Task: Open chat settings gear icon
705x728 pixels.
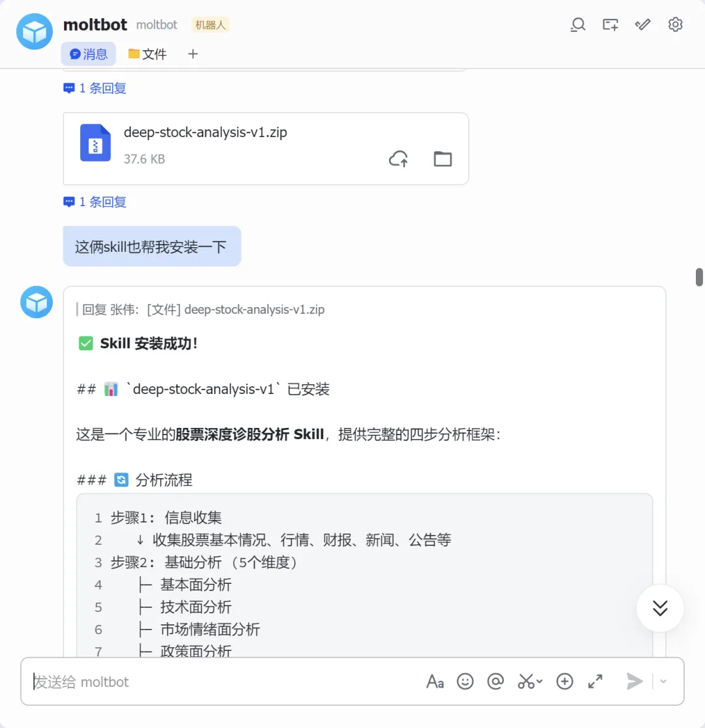Action: [x=675, y=25]
